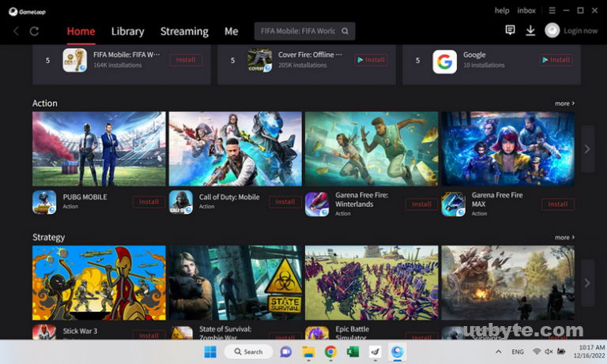Open the State of Survival banner
The height and width of the screenshot is (364, 607).
(x=236, y=283)
